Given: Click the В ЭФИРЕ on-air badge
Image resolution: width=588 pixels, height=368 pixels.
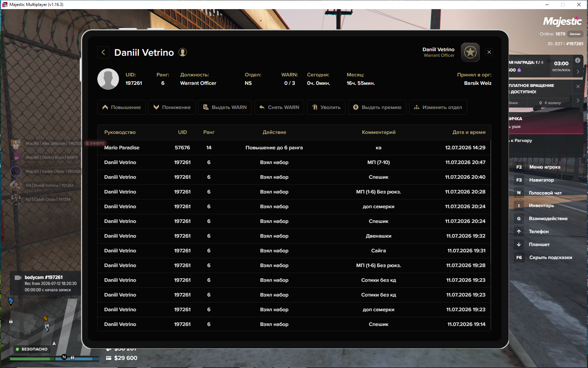Looking at the screenshot, I should [95, 143].
